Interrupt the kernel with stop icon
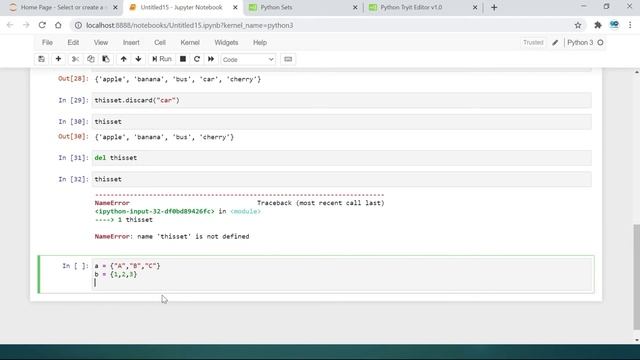Image resolution: width=640 pixels, height=360 pixels. coord(183,59)
